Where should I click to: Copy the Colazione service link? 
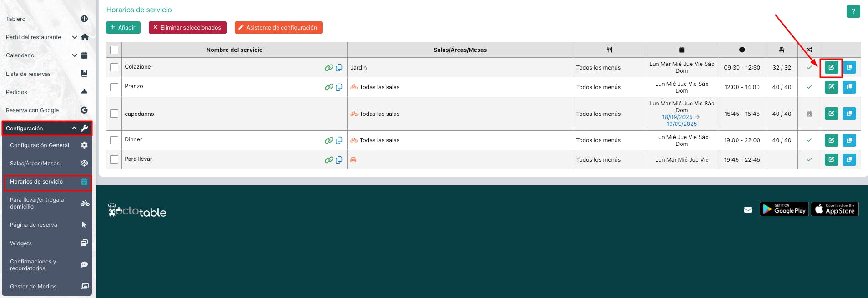339,68
